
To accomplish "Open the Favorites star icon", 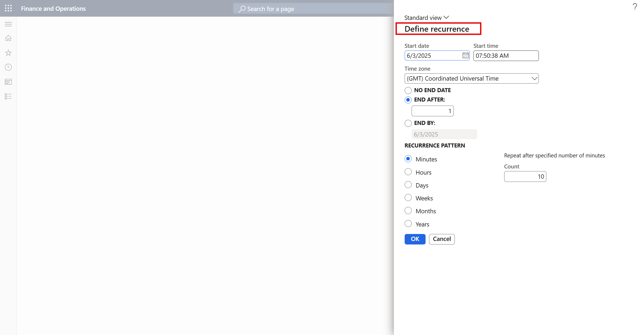I will (x=8, y=53).
